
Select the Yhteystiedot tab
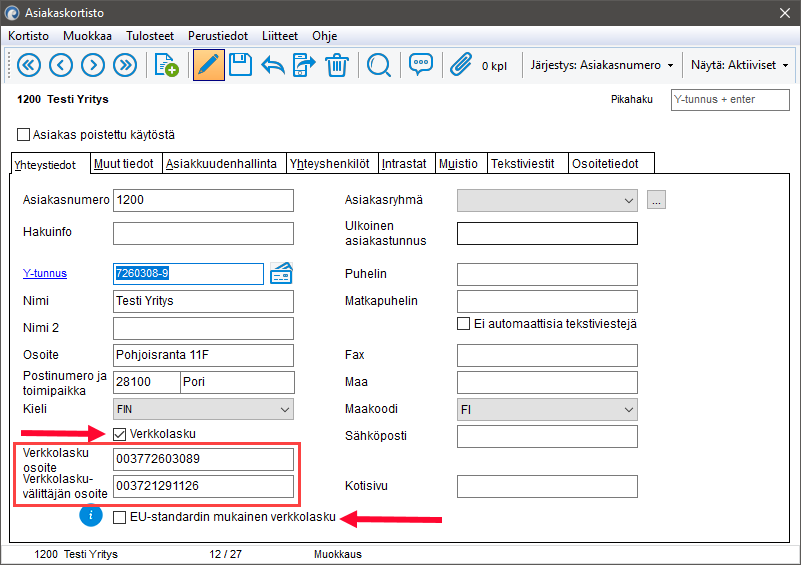pos(50,164)
